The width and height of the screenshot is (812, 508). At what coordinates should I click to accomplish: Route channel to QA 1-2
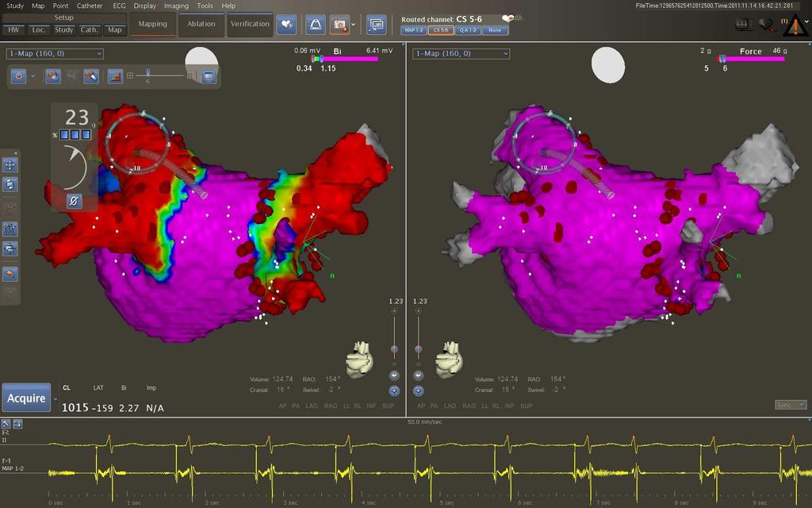(468, 30)
